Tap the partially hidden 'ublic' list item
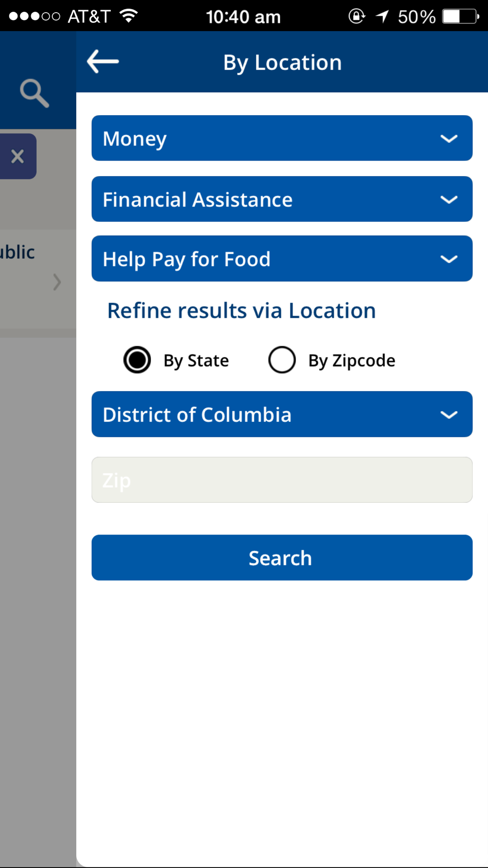Image resolution: width=488 pixels, height=868 pixels. [x=18, y=252]
